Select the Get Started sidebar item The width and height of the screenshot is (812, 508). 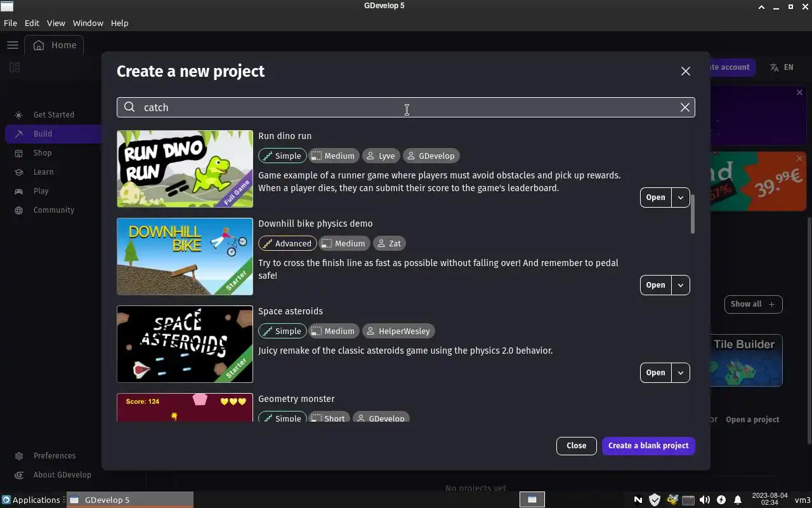[53, 115]
